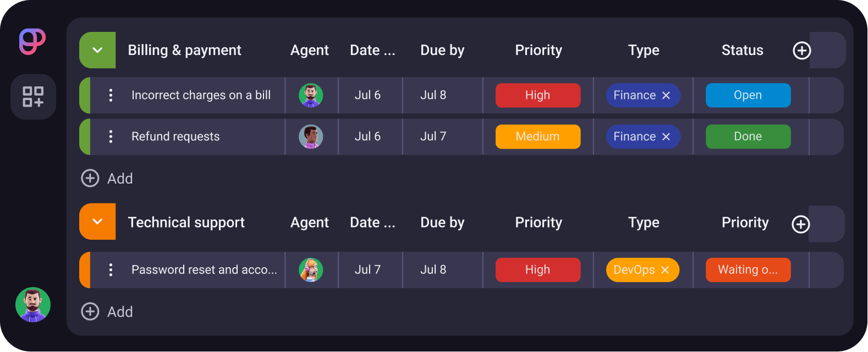The width and height of the screenshot is (868, 352).
Task: Add a new item under Billing & payment
Action: (107, 178)
